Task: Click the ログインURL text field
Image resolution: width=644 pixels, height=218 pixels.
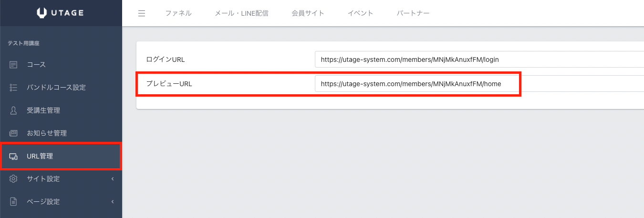Action: [x=477, y=59]
